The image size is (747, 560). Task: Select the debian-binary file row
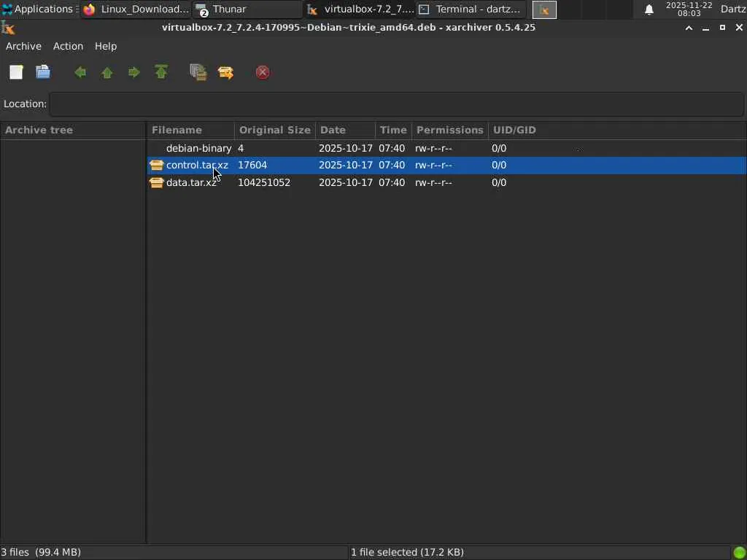pyautogui.click(x=446, y=149)
